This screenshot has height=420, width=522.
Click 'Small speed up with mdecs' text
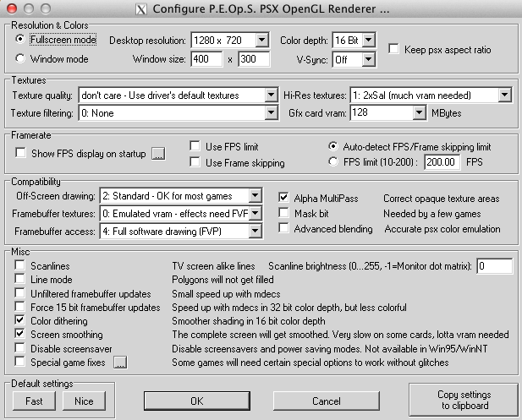[226, 294]
